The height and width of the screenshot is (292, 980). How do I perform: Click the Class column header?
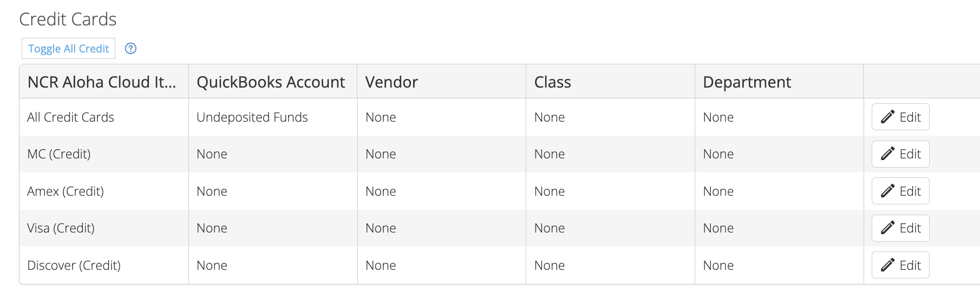552,82
